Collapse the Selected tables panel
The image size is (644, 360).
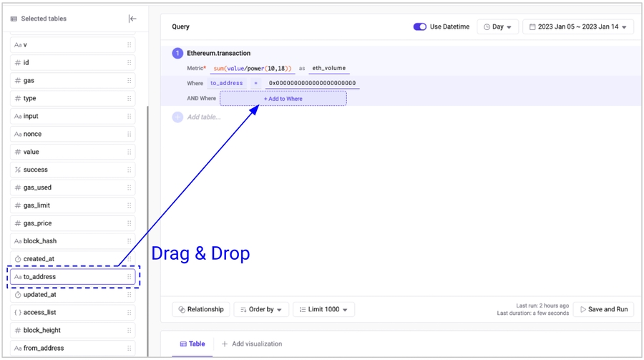coord(132,19)
